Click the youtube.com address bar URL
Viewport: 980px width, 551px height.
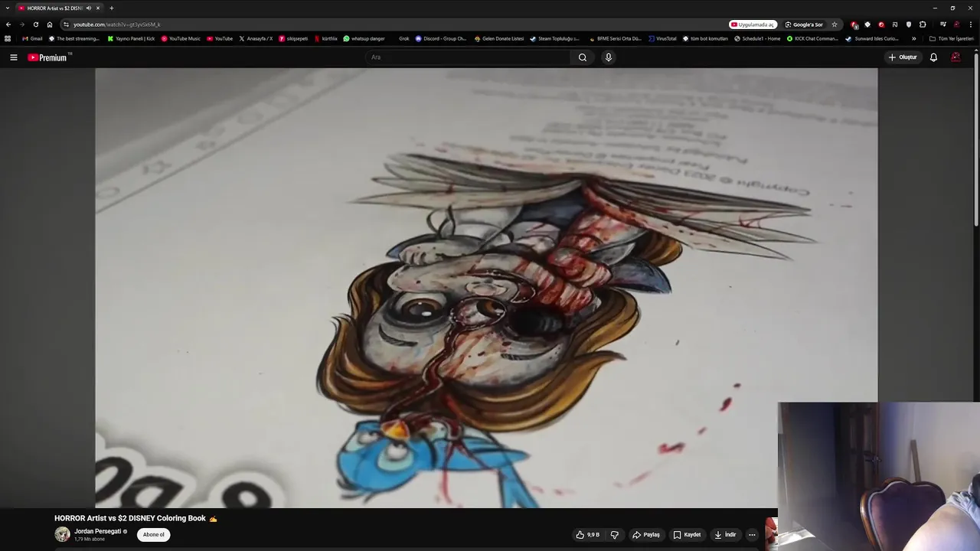tap(116, 24)
